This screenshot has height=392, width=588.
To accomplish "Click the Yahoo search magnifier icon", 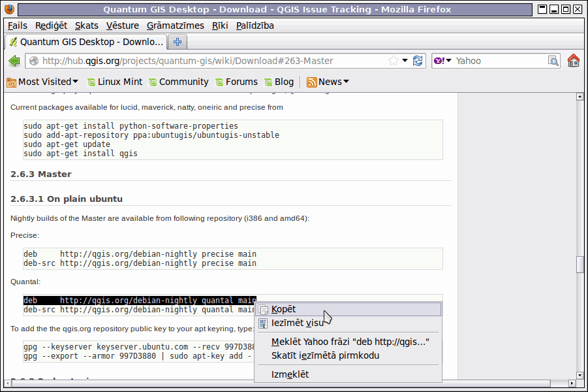I will (553, 61).
